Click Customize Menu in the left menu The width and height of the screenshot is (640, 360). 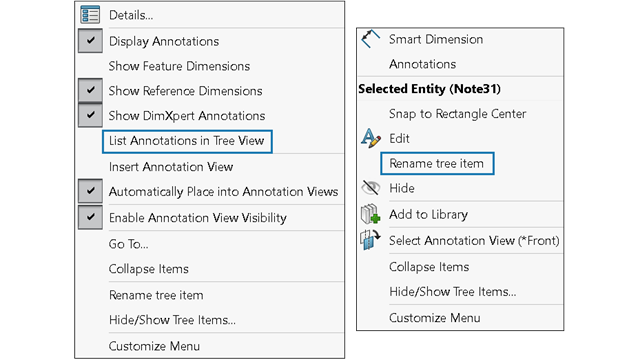click(154, 346)
